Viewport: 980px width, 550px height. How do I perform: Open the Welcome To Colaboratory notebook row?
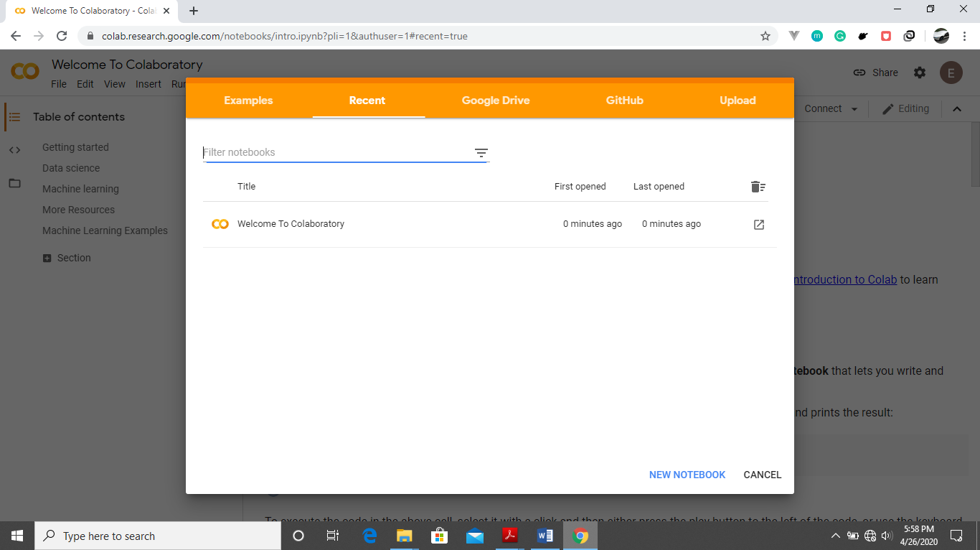click(490, 224)
